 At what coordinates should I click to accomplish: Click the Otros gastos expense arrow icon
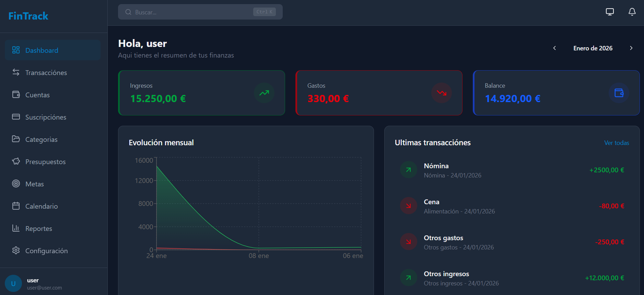[408, 242]
